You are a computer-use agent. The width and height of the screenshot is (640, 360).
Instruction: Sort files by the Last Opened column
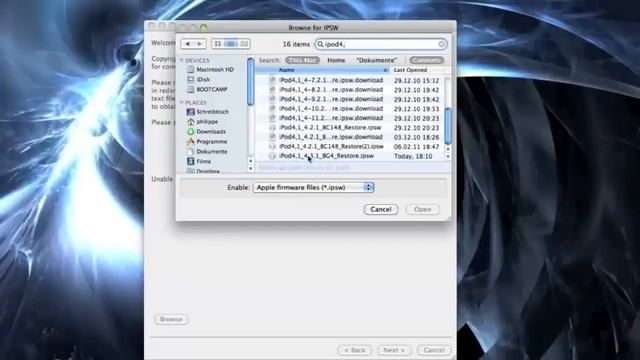click(417, 70)
